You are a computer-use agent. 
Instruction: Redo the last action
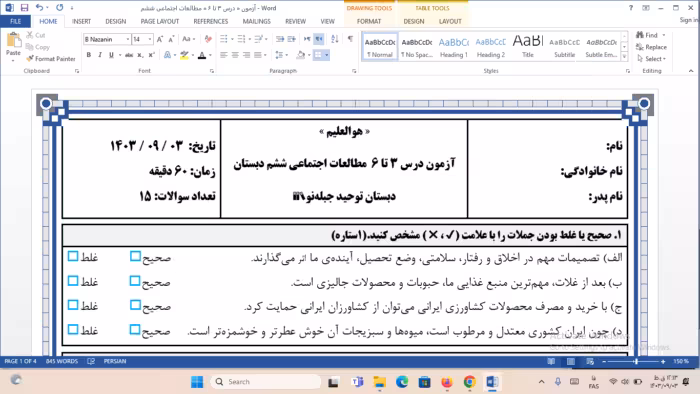click(x=59, y=8)
